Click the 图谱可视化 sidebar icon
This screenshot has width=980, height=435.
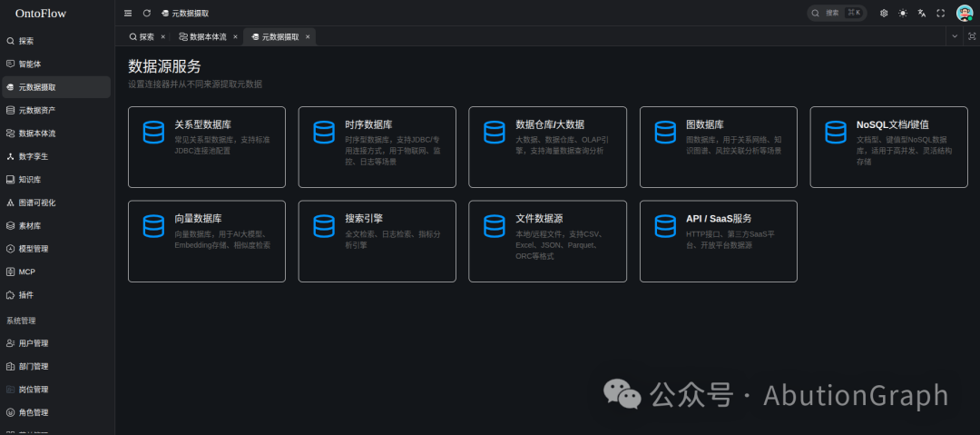(x=10, y=203)
